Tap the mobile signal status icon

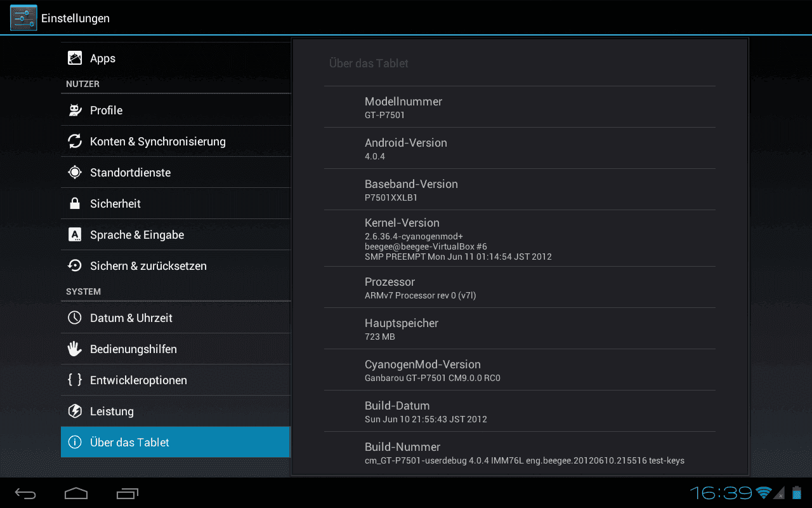coord(780,493)
